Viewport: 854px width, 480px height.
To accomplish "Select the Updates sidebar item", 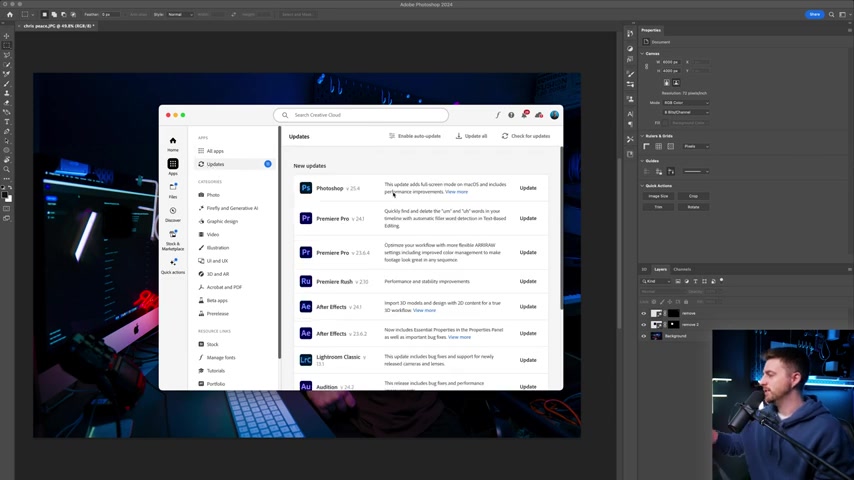I will [x=234, y=164].
